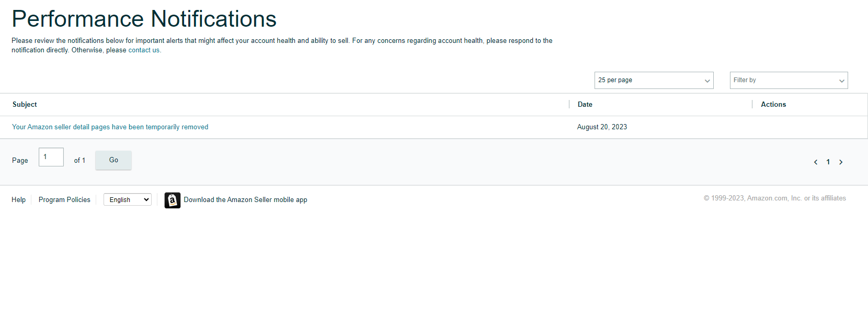Click the Performance Notifications heading

coord(144,19)
